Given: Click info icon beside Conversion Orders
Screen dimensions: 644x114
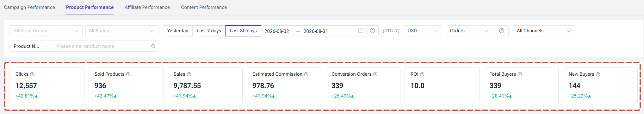Looking at the screenshot, I should point(375,74).
